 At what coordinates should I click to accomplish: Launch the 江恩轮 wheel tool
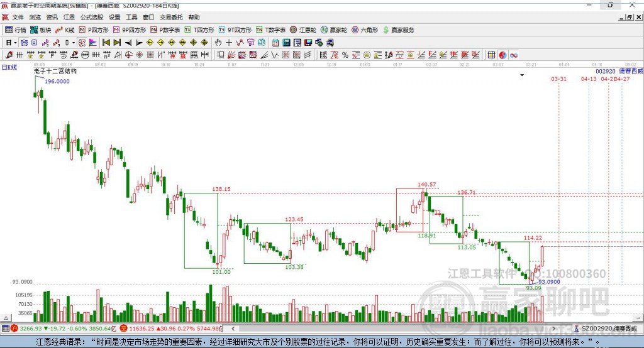pos(303,30)
